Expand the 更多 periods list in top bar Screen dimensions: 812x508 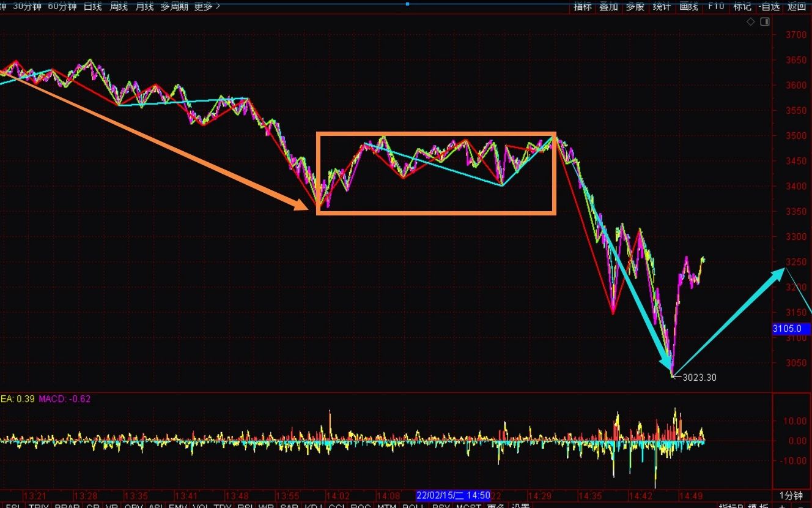(207, 6)
